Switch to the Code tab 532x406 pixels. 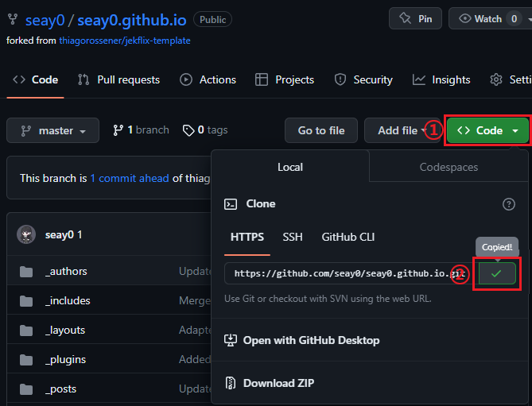(35, 79)
